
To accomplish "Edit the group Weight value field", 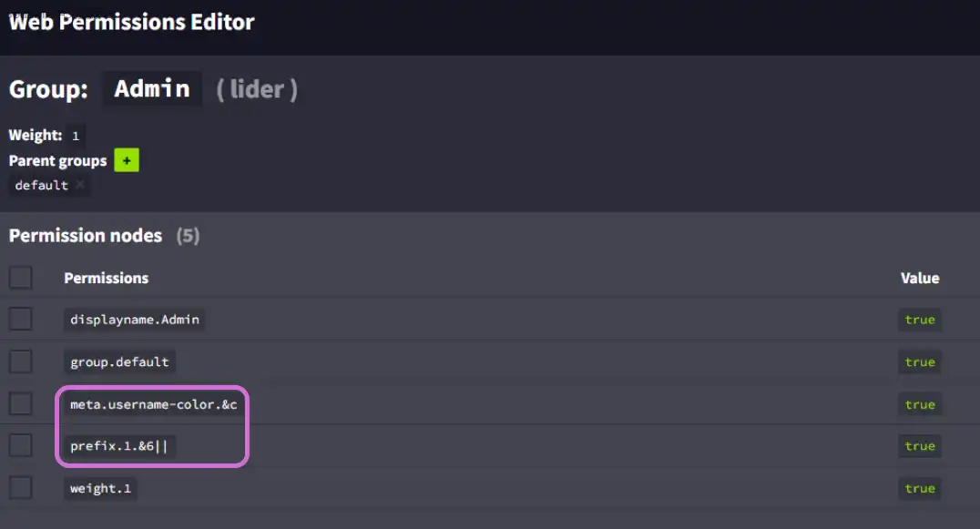I will (x=76, y=136).
